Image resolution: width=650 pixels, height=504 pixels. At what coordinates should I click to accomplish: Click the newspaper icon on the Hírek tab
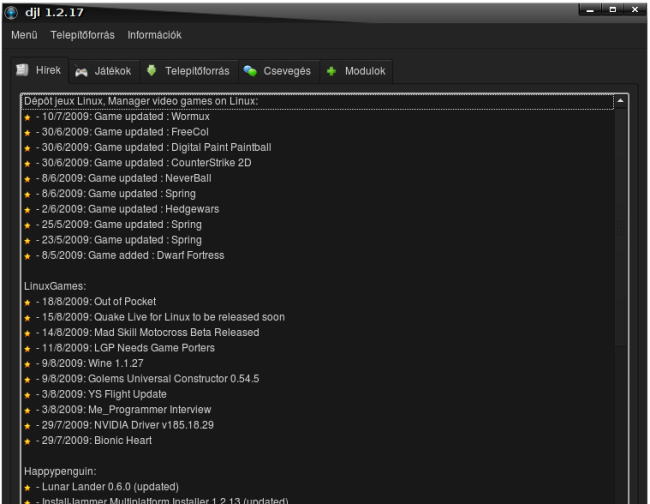(x=22, y=70)
